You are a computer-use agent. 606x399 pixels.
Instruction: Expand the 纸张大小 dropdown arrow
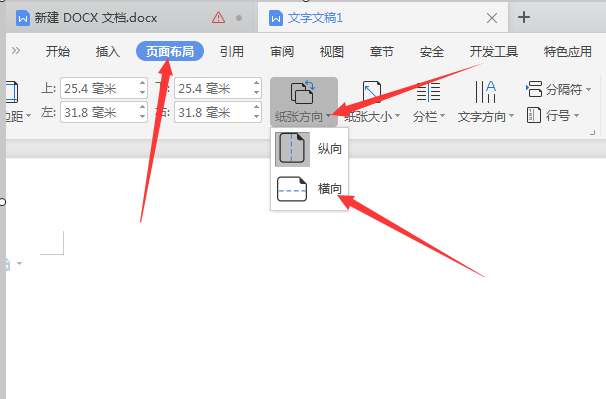click(397, 116)
